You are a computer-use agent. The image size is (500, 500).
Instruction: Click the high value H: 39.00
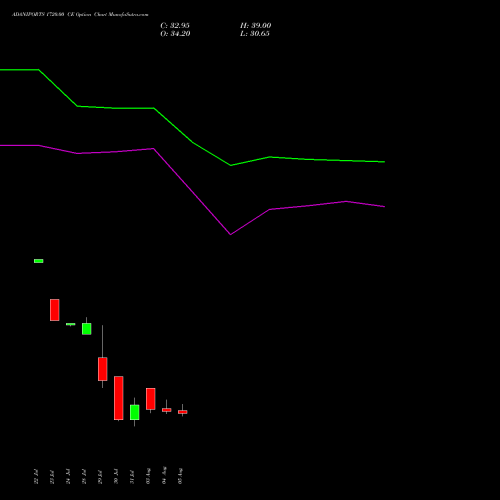tap(256, 26)
